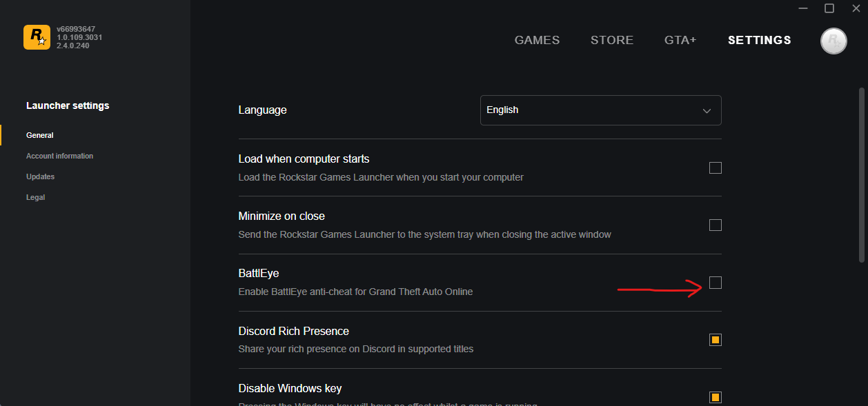Minimize the launcher window
Image resolution: width=868 pixels, height=406 pixels.
tap(802, 8)
